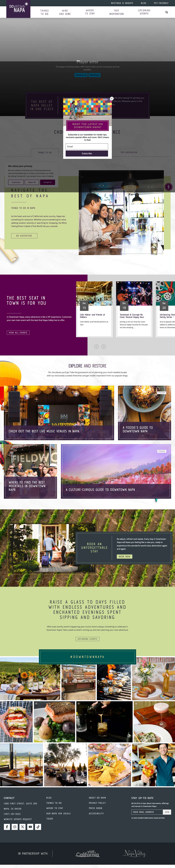Viewport: 175px width, 868px height.
Task: Open the search icon in header
Action: 167,12
